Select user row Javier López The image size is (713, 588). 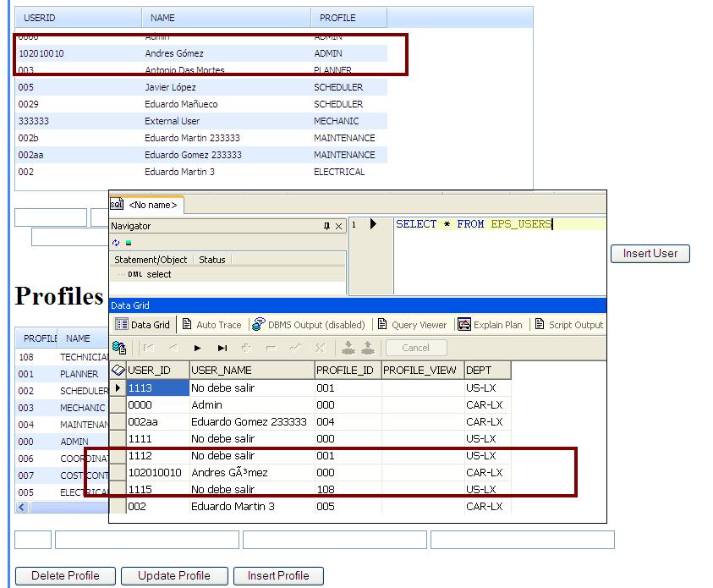tap(201, 87)
